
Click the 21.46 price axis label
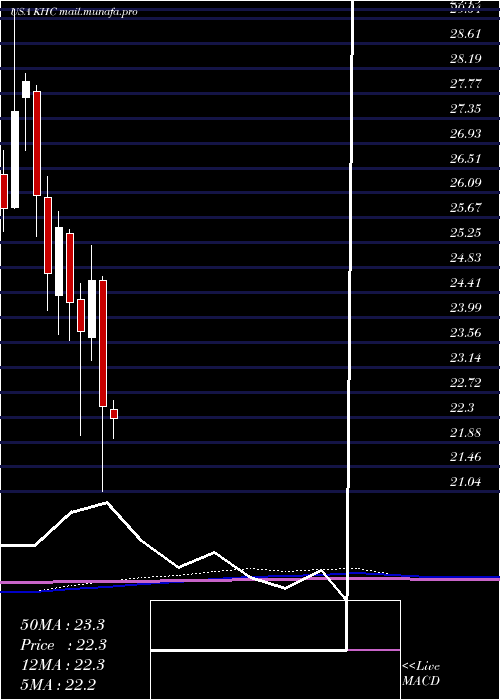click(465, 457)
